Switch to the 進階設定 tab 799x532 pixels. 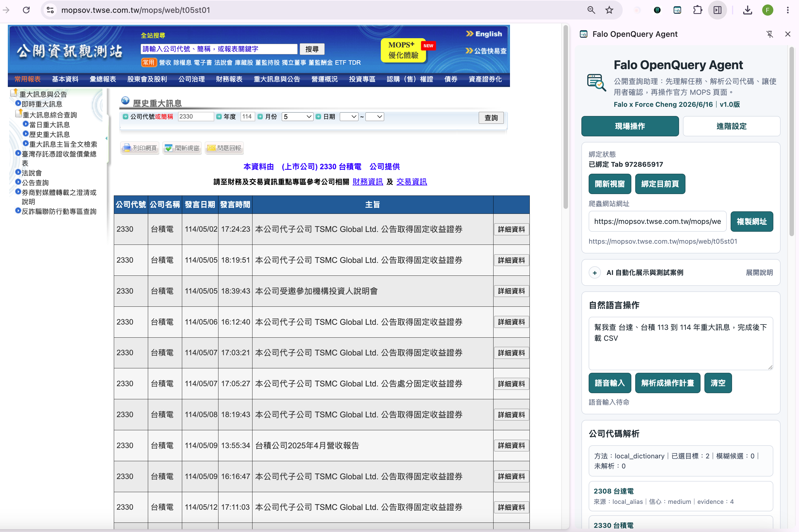[x=731, y=126]
